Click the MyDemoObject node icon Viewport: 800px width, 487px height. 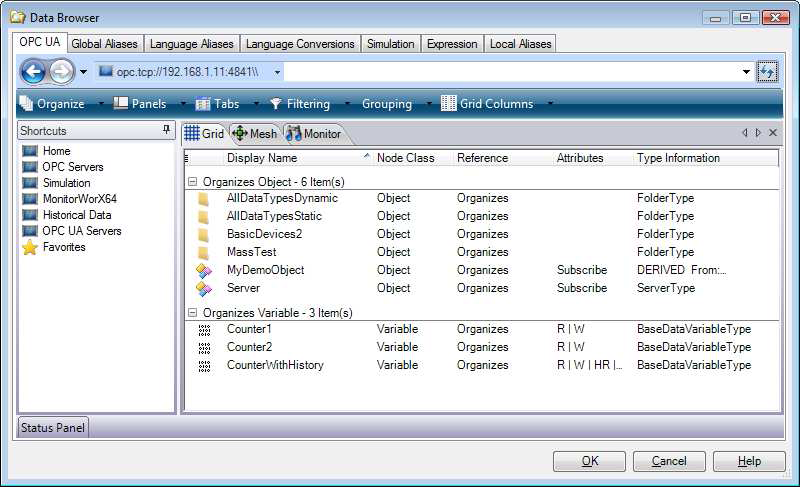pyautogui.click(x=204, y=270)
